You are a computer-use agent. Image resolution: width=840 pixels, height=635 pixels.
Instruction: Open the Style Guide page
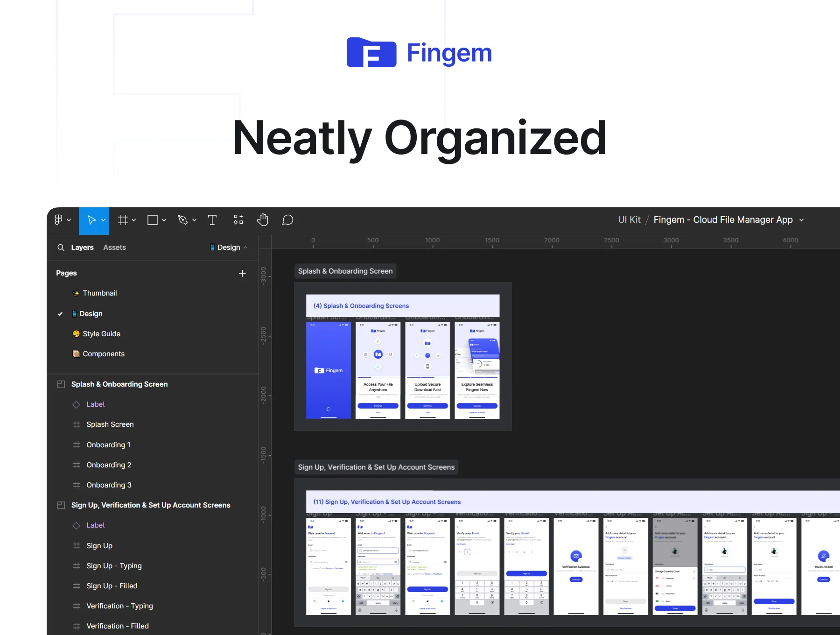click(101, 334)
